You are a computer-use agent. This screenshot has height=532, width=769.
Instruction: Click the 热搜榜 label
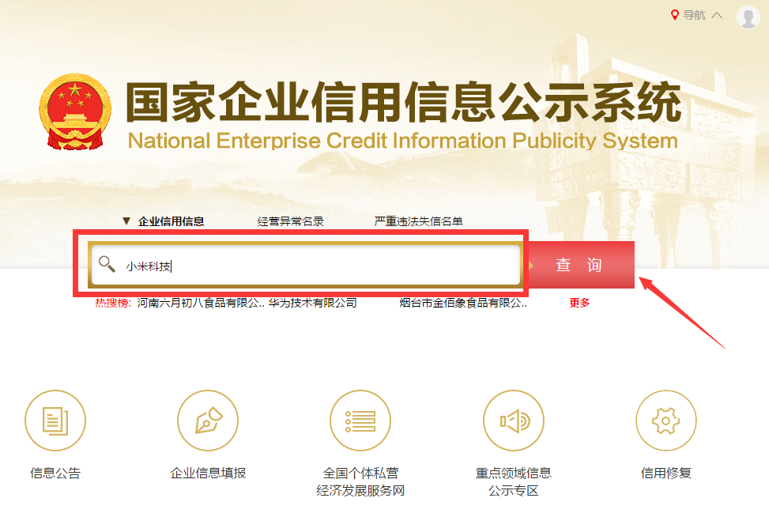(113, 303)
